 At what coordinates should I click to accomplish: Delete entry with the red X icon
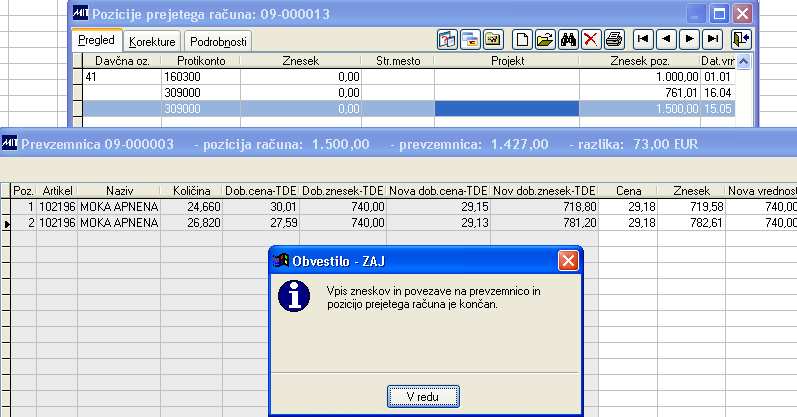(591, 39)
